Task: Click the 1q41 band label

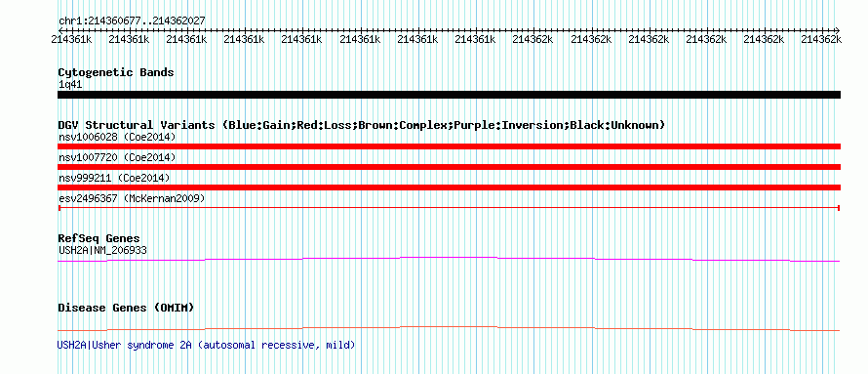Action: point(70,85)
